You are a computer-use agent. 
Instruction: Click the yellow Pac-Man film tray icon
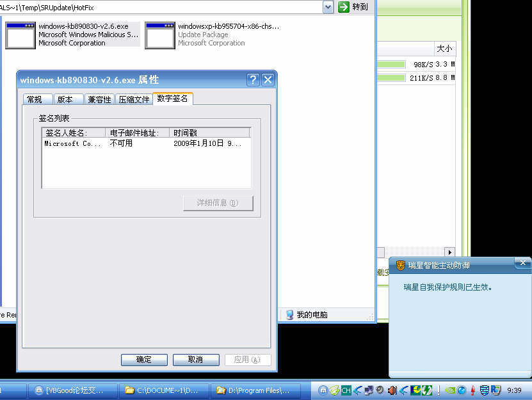tap(415, 390)
